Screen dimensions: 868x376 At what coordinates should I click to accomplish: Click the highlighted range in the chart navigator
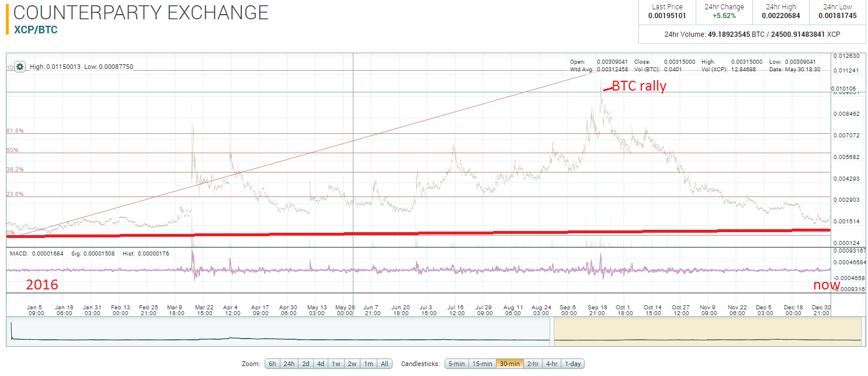coord(707,330)
